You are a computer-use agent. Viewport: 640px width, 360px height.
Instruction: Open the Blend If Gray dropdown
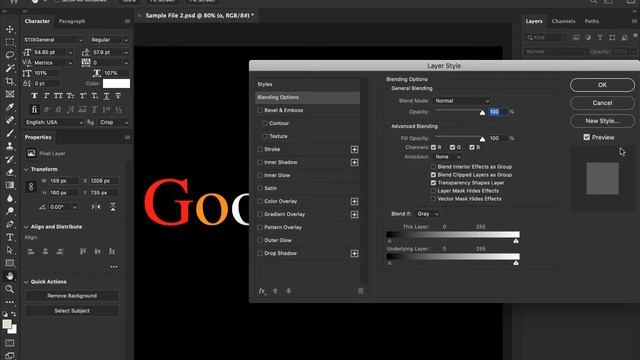pyautogui.click(x=427, y=214)
